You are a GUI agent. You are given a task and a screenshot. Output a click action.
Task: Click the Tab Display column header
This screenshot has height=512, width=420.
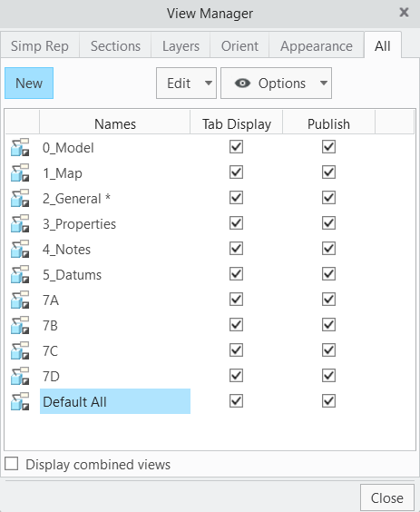pyautogui.click(x=236, y=123)
